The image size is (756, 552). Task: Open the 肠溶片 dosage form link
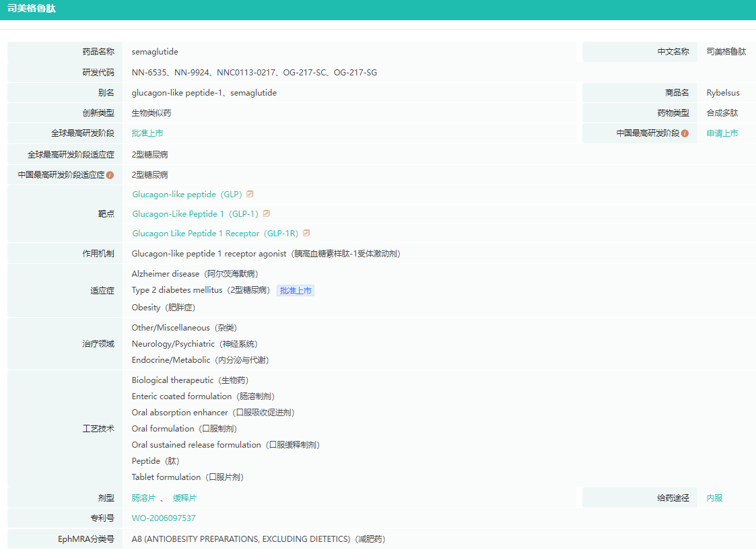(143, 497)
